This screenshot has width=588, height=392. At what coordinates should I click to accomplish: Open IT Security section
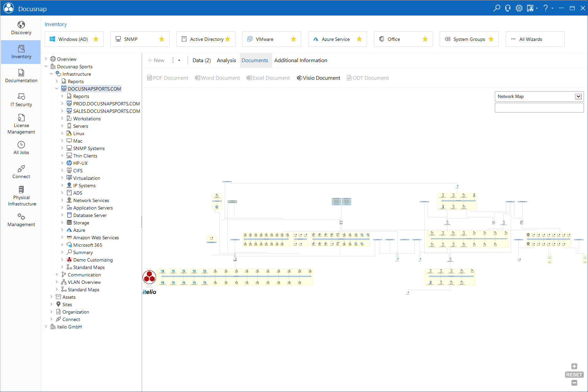point(21,100)
